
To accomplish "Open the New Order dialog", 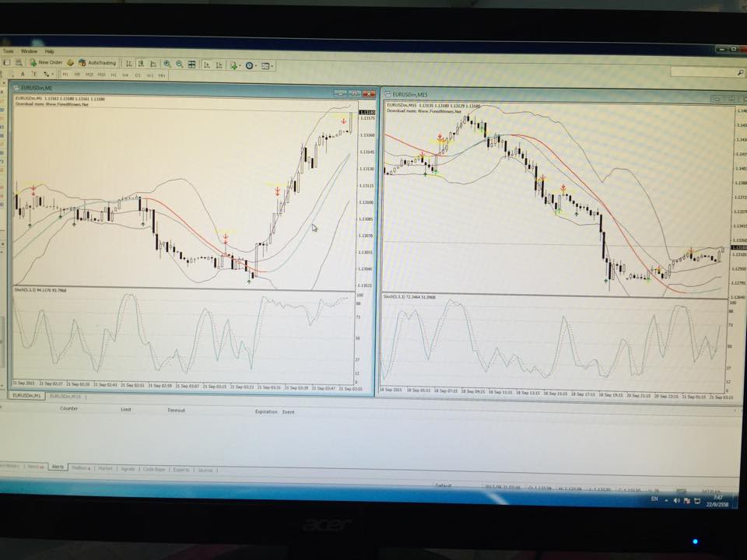I will pyautogui.click(x=47, y=62).
